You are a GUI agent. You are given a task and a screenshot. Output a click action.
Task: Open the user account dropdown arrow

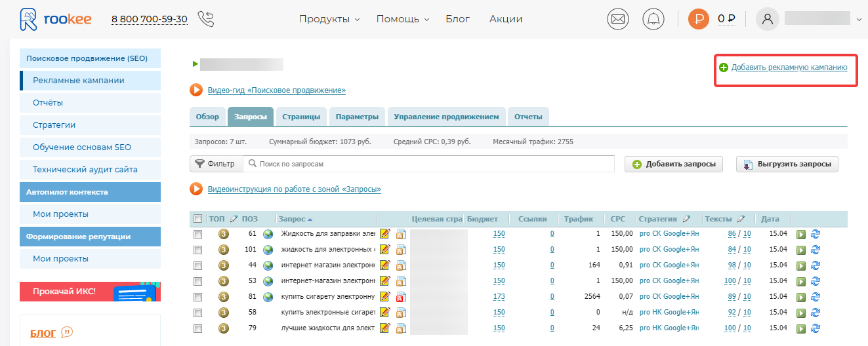click(x=859, y=20)
